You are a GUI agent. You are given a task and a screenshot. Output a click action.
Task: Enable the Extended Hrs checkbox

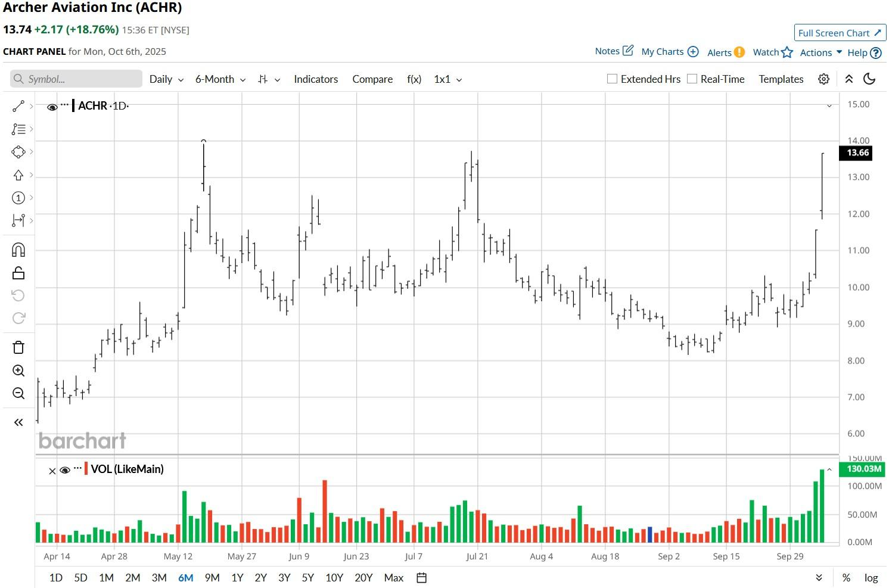pos(612,79)
